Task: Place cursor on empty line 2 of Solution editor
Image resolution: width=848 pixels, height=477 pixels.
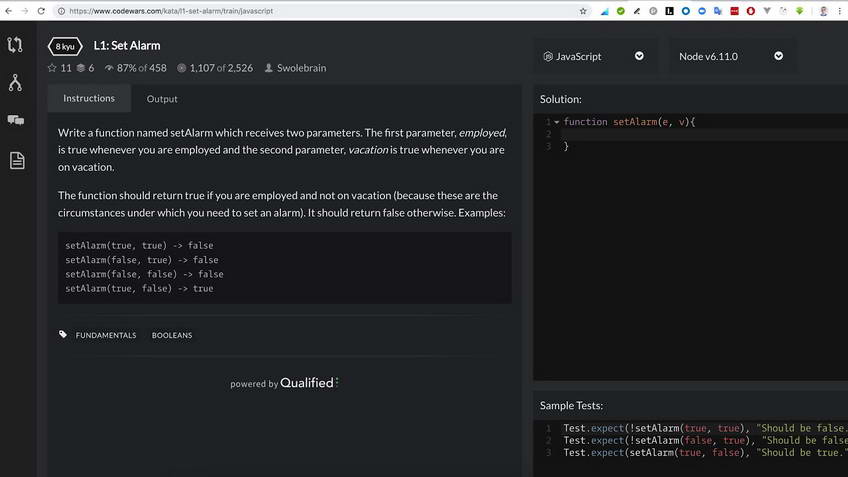Action: [703, 134]
